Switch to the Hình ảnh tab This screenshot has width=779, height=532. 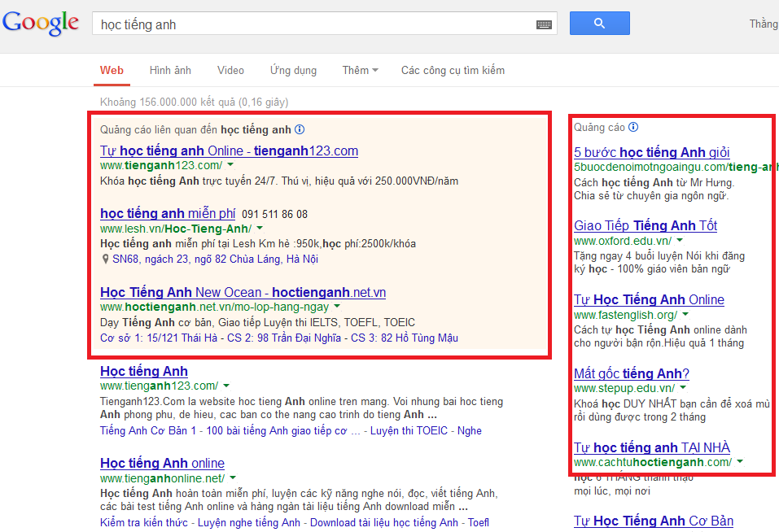pyautogui.click(x=170, y=71)
